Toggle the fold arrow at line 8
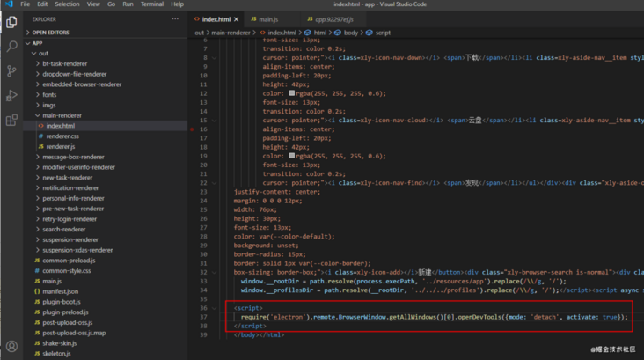 (x=214, y=58)
